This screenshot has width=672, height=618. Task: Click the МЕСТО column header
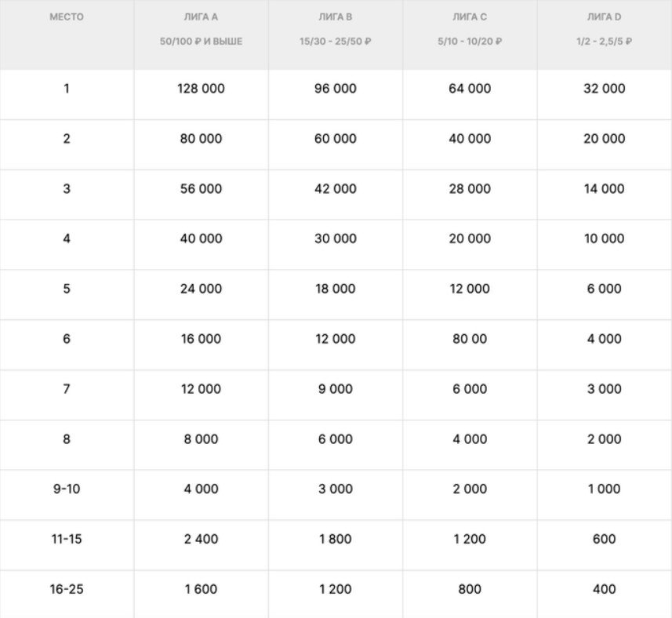tap(66, 16)
